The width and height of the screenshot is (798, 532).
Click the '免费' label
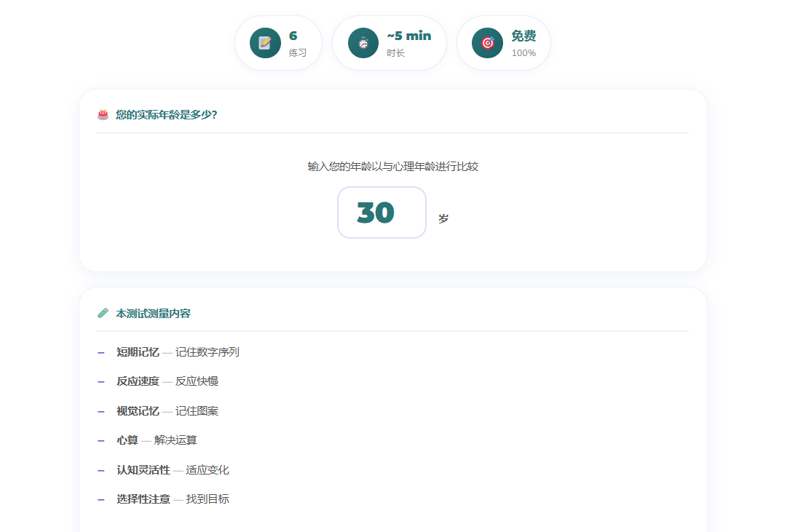524,36
